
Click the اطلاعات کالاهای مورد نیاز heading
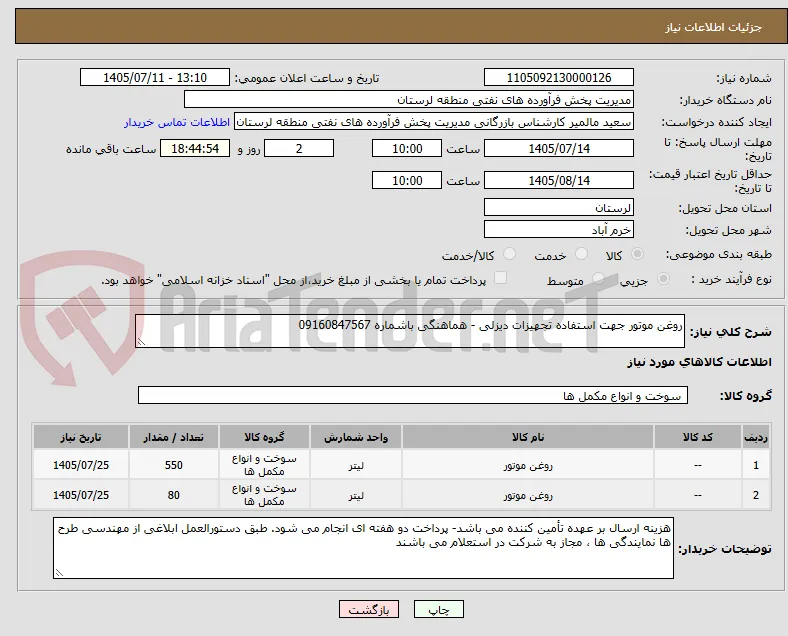point(699,362)
